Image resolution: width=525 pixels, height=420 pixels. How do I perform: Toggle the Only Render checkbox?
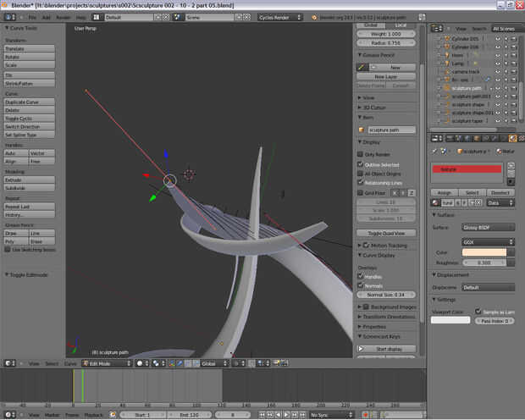pos(361,154)
